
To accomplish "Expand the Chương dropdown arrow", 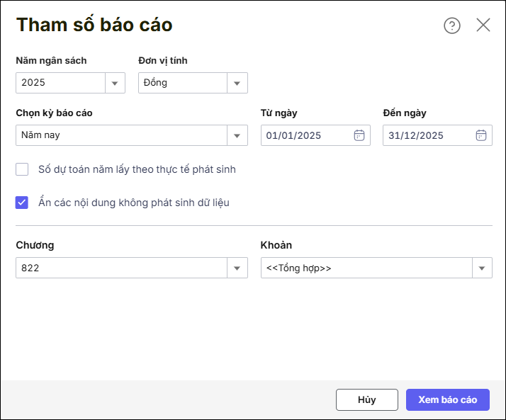I will point(237,268).
